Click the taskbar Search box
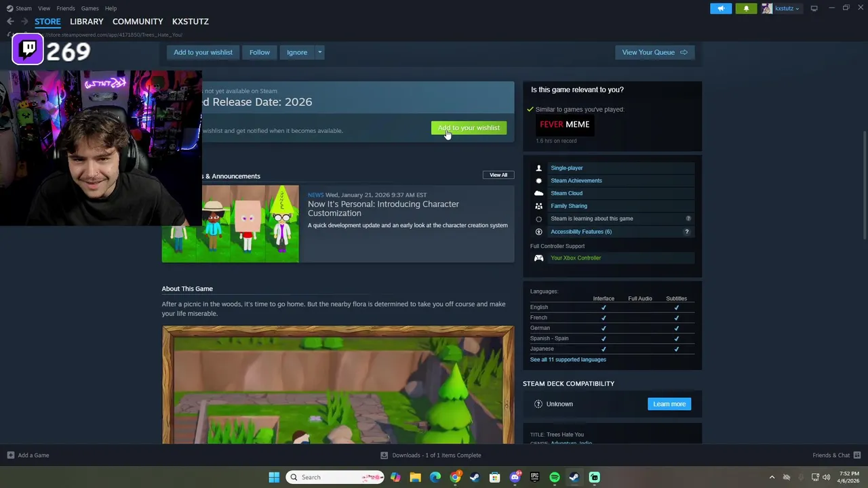The height and width of the screenshot is (488, 868). click(335, 477)
